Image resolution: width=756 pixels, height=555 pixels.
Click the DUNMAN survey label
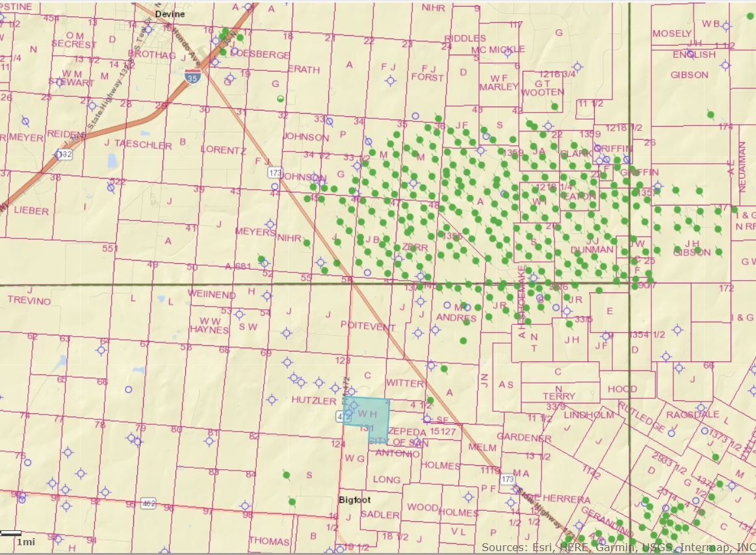(x=592, y=250)
